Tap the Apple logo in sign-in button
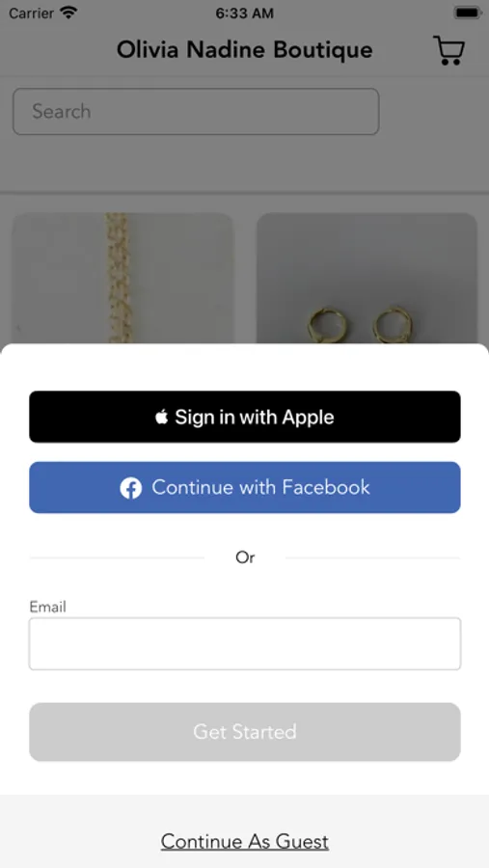Image resolution: width=489 pixels, height=868 pixels. click(162, 417)
